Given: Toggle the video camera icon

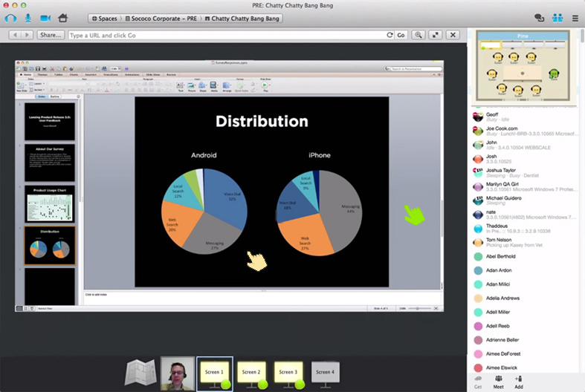Looking at the screenshot, I should 45,18.
